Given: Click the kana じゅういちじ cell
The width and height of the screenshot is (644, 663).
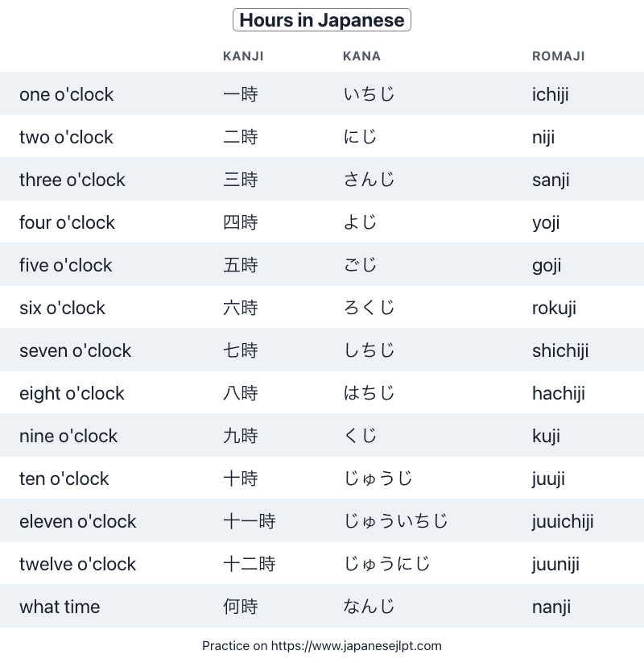Looking at the screenshot, I should click(x=395, y=521).
